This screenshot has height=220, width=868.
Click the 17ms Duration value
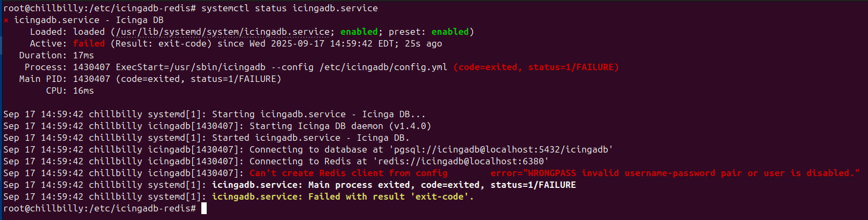(84, 56)
